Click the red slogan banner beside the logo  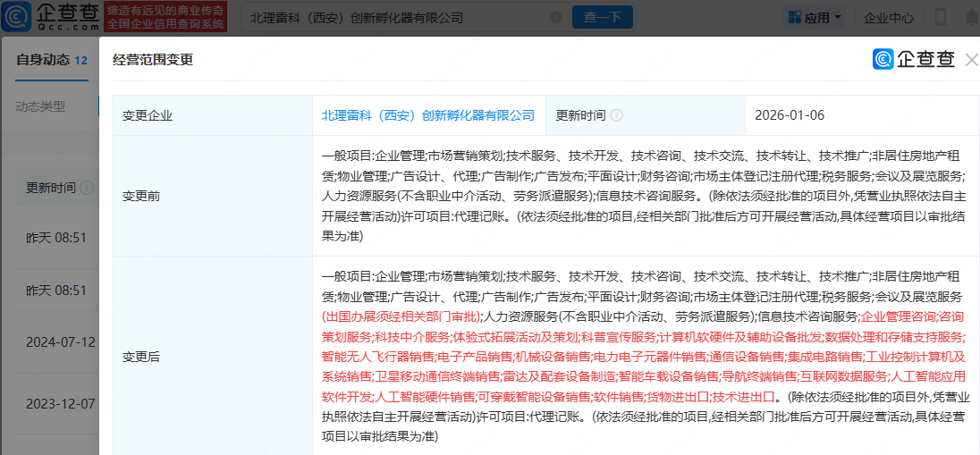(x=165, y=17)
